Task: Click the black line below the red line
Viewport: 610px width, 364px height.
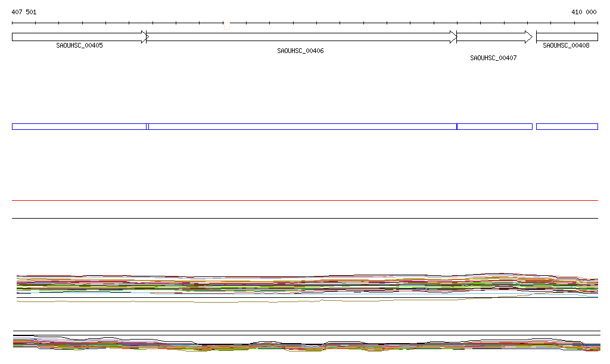Action: click(304, 218)
